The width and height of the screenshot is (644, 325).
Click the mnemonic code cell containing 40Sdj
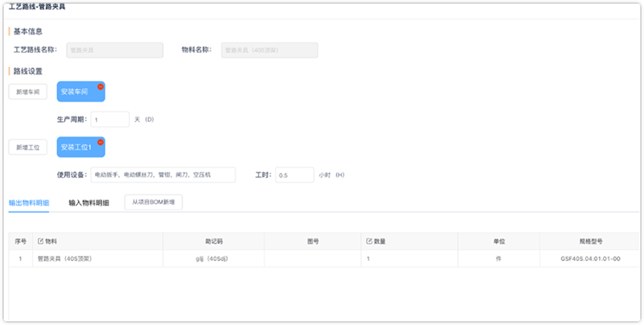point(214,258)
